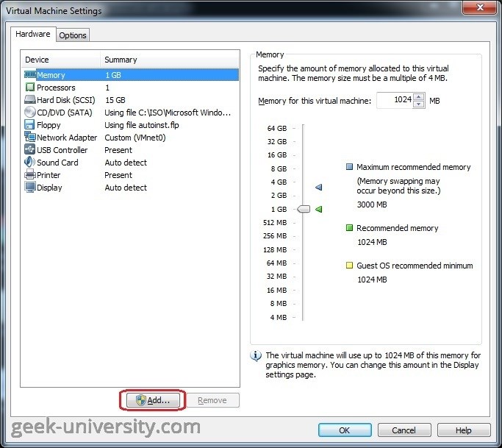The image size is (502, 448).
Task: Click the 'Using file autoinst.flp' summary
Action: (142, 125)
